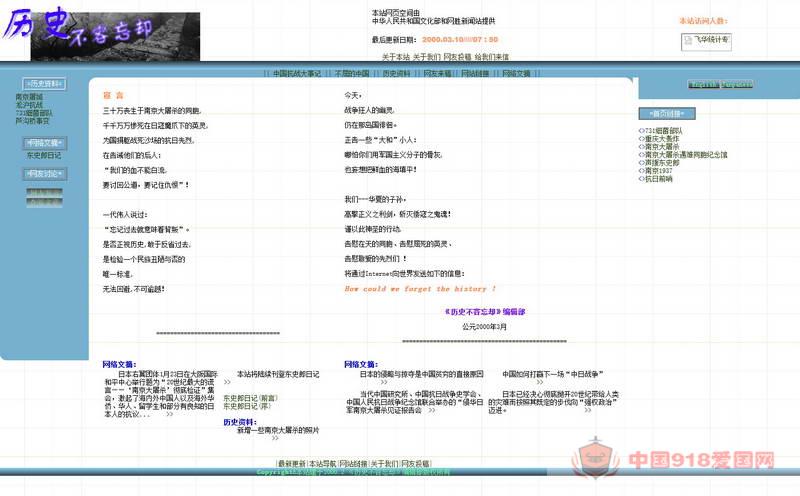Viewport: 800px width, 496px height.
Task: Click the 网友讨论 sidebar header badge
Action: [45, 174]
